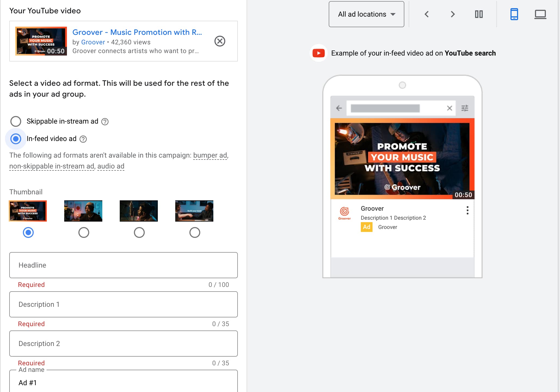
Task: Clear search X in phone preview
Action: click(x=450, y=108)
